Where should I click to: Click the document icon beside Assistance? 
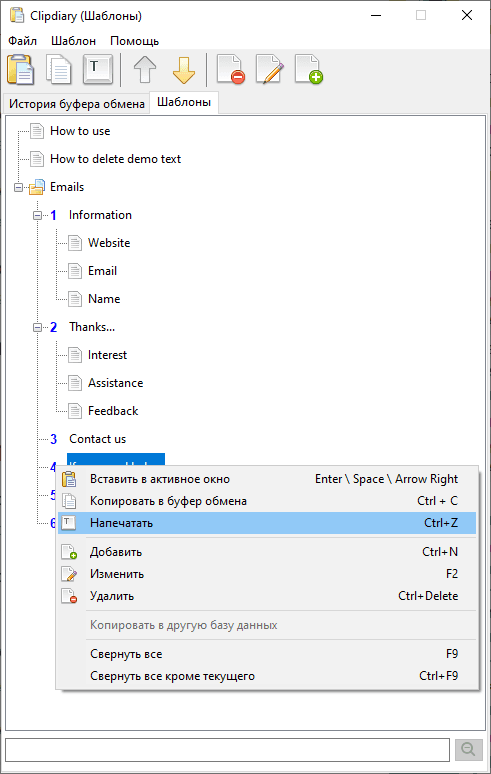tap(75, 383)
